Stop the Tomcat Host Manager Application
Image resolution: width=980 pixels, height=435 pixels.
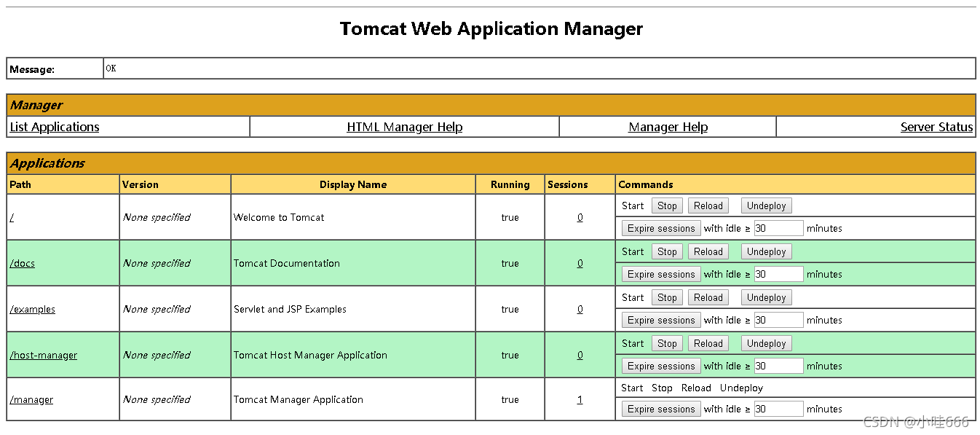click(666, 342)
